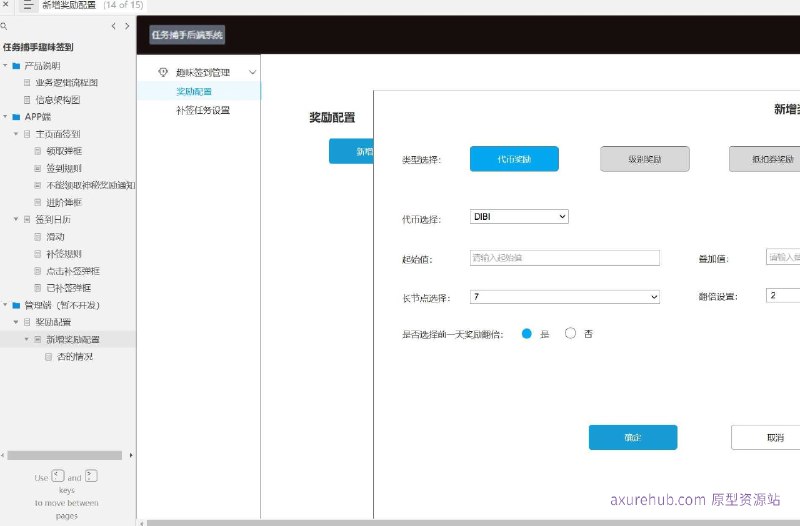Go to the previous page arrow
The image size is (800, 526).
point(113,26)
